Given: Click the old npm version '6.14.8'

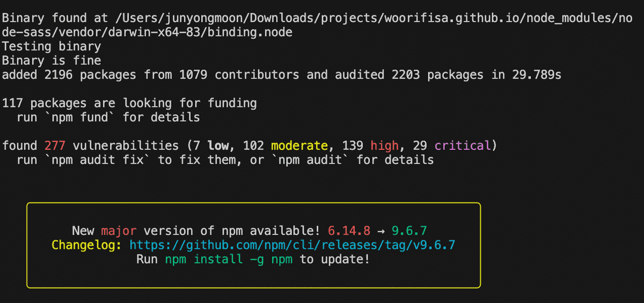Looking at the screenshot, I should pyautogui.click(x=349, y=231).
